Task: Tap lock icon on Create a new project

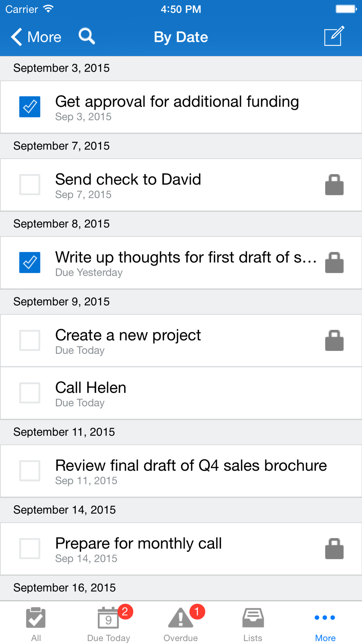Action: coord(334,340)
